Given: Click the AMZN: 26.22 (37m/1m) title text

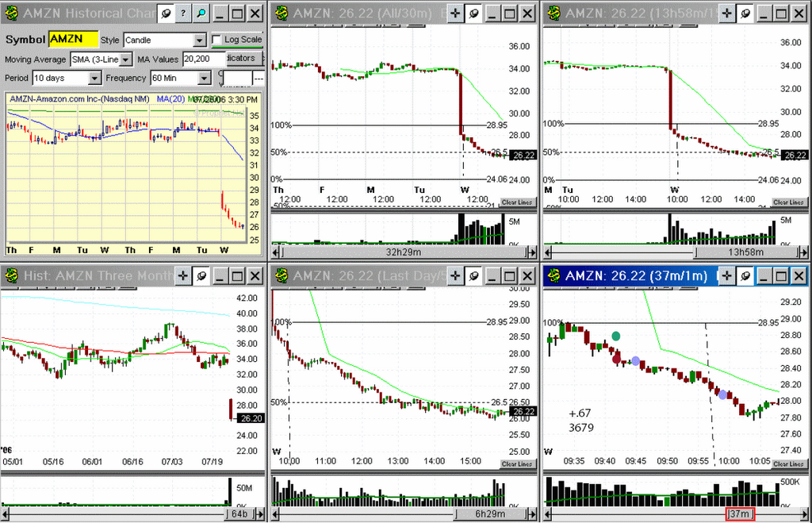Looking at the screenshot, I should click(637, 275).
